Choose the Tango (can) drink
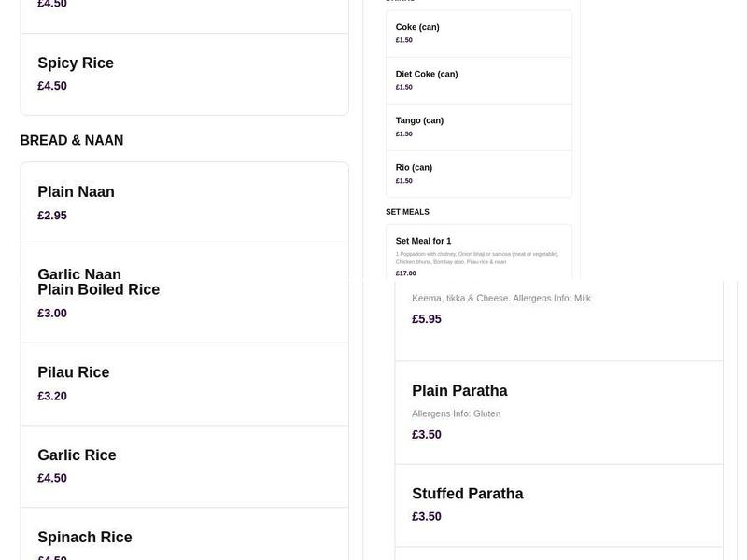This screenshot has height=560, width=747. tap(478, 127)
